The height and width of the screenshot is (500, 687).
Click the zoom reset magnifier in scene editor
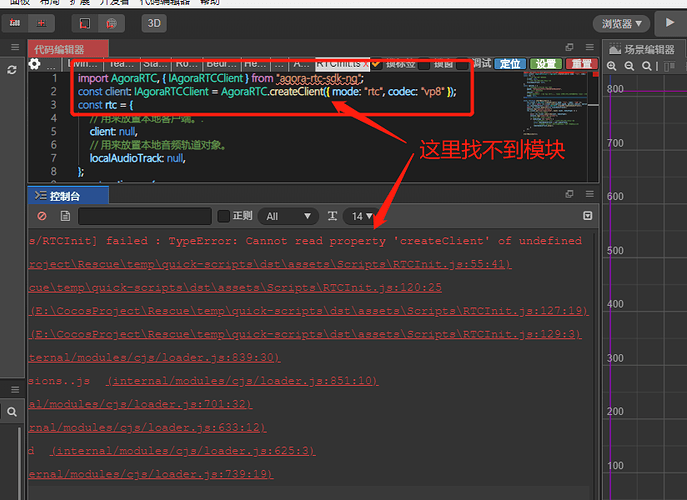point(647,66)
